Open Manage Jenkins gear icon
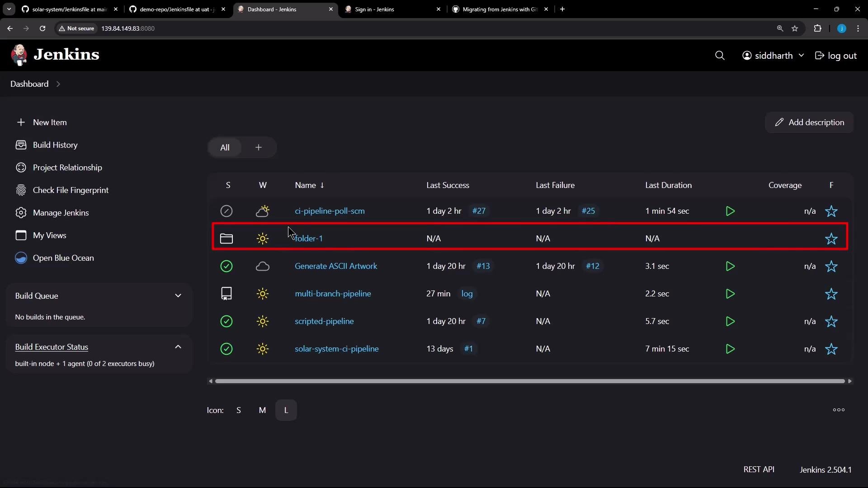Screen dimensions: 868x488 point(21,213)
